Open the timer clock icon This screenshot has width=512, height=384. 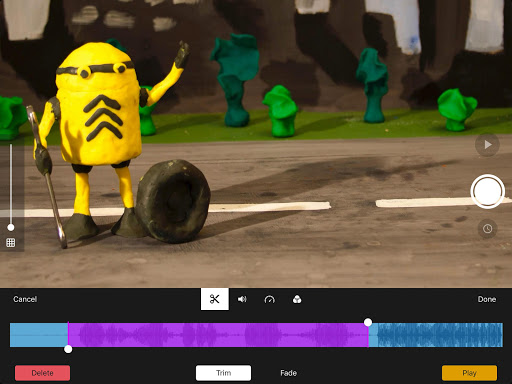tap(487, 229)
